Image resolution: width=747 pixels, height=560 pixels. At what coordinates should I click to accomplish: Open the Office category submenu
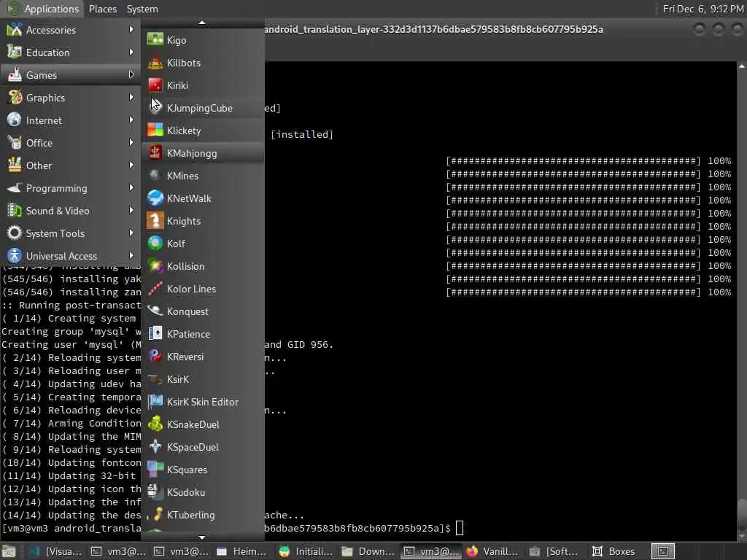71,143
